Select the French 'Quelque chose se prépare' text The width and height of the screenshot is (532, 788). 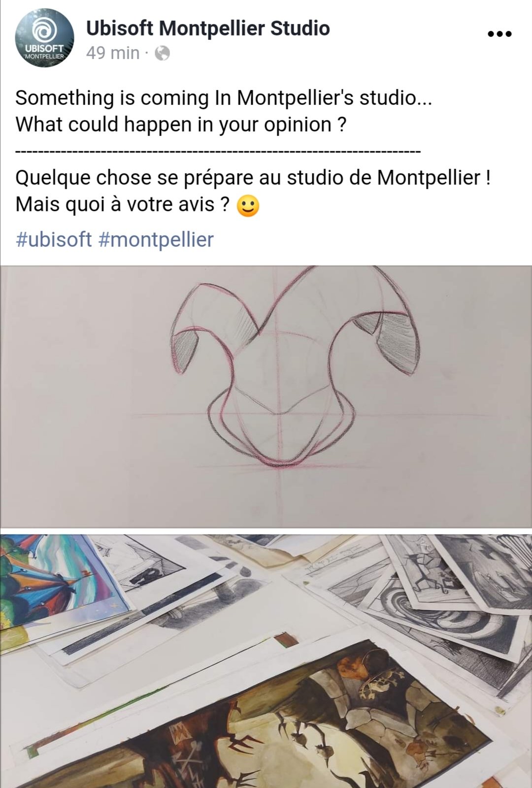(253, 177)
